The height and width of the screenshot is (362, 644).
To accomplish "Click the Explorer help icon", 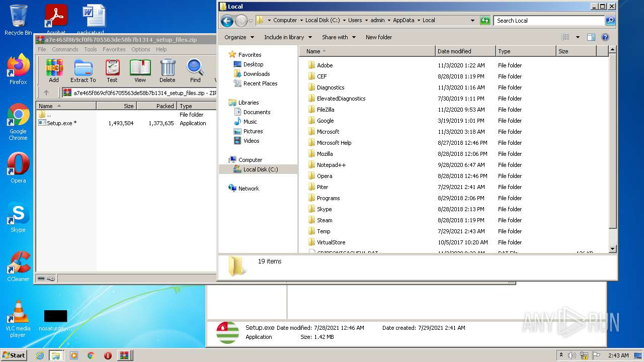I will click(605, 37).
